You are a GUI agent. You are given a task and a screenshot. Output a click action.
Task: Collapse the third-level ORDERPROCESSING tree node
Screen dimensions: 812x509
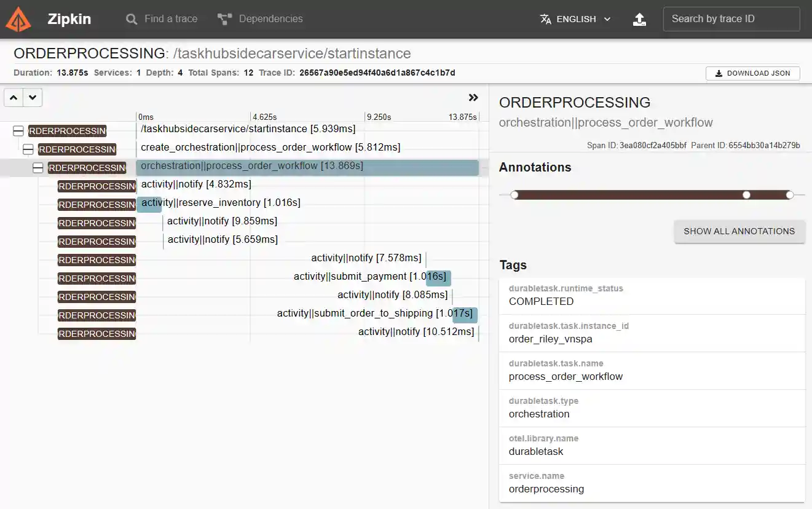point(38,167)
